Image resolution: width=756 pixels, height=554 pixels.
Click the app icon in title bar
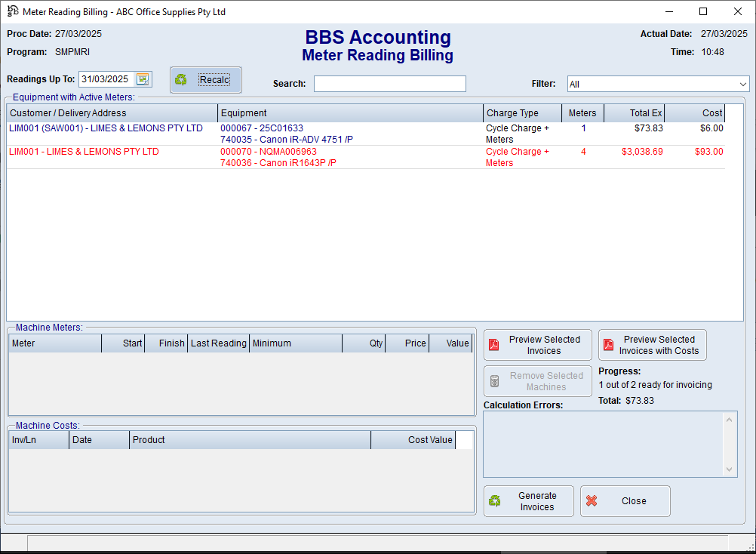[x=13, y=11]
